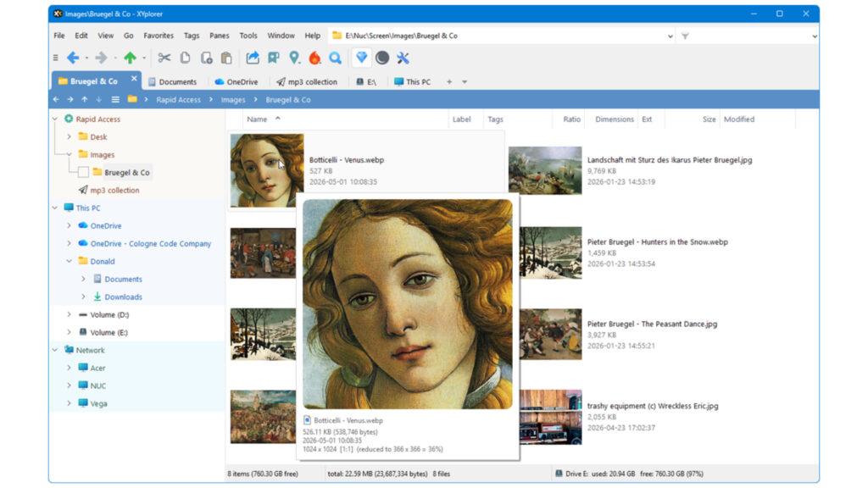Screen dimensions: 868x488
Task: Go up one level with green arrow
Action: 130,58
